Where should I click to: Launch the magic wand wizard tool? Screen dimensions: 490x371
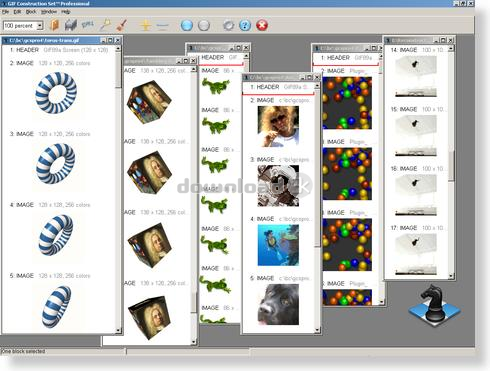coord(106,25)
